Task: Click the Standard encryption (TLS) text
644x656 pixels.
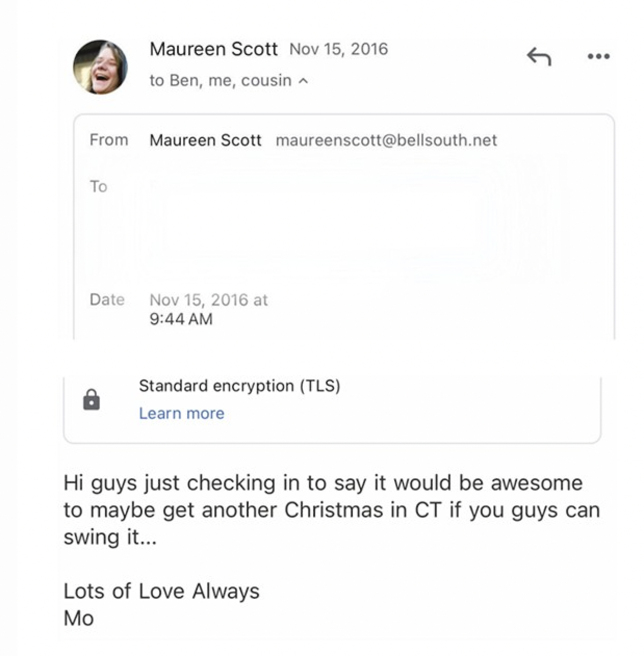Action: [x=239, y=386]
